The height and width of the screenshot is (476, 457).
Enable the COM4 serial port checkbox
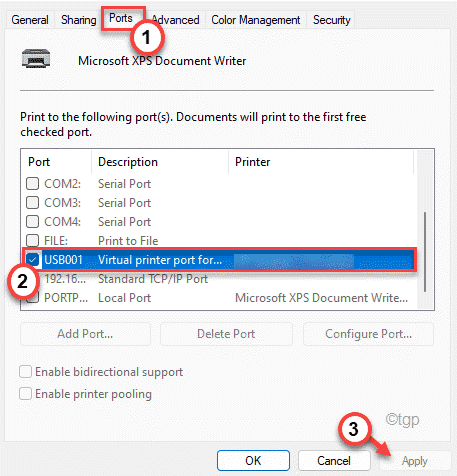[x=33, y=222]
